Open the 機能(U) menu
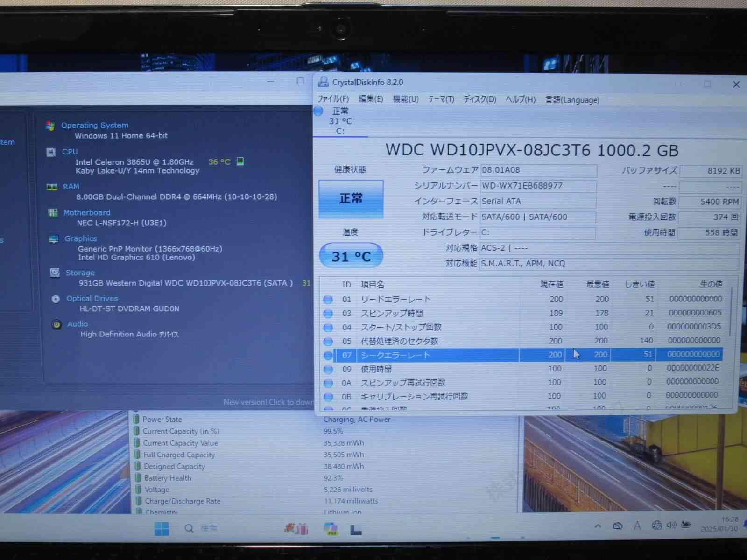 point(406,99)
